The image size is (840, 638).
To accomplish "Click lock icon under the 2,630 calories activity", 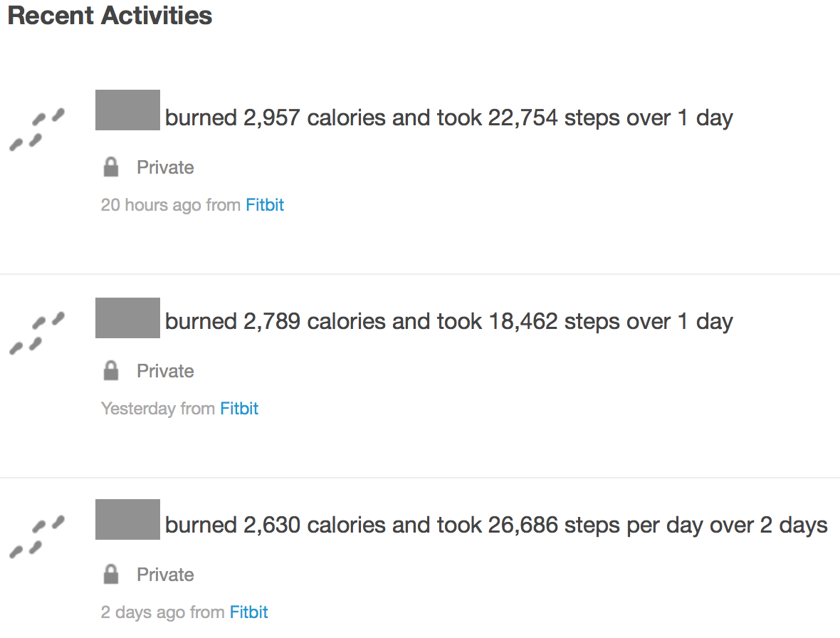I will coord(110,575).
